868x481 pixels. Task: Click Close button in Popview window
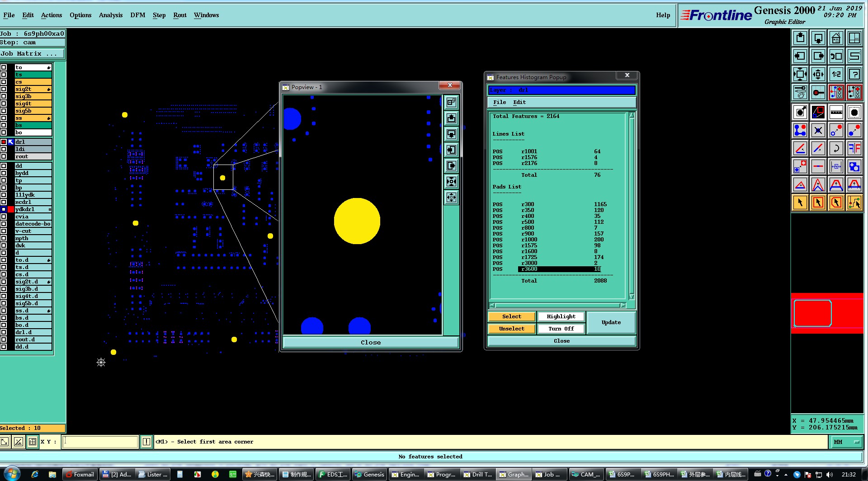(x=371, y=342)
